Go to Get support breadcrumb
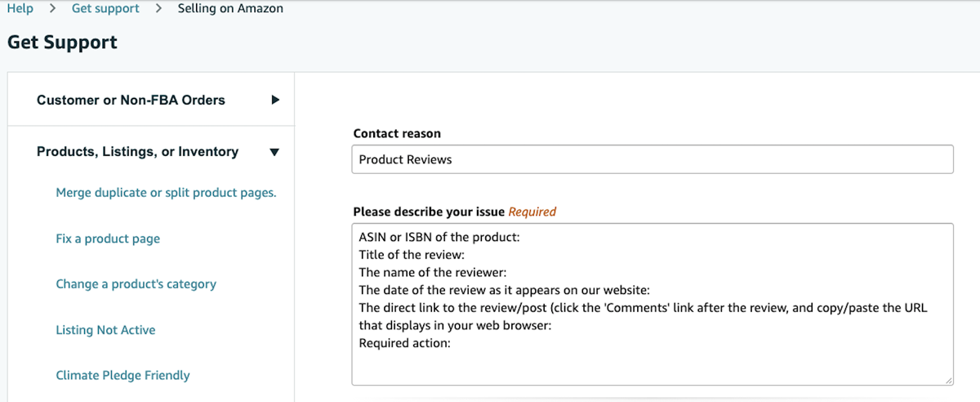The height and width of the screenshot is (402, 980). (105, 9)
